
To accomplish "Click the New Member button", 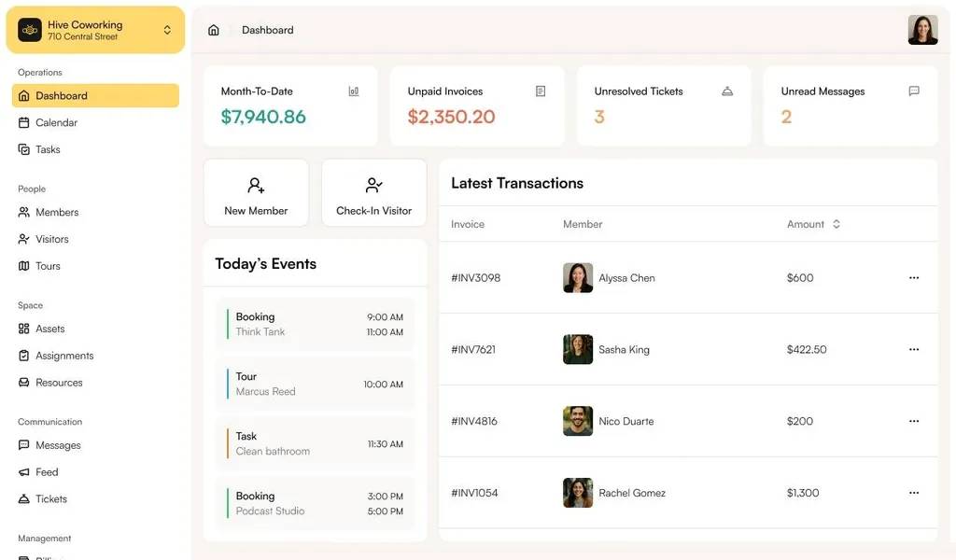I will (x=256, y=192).
